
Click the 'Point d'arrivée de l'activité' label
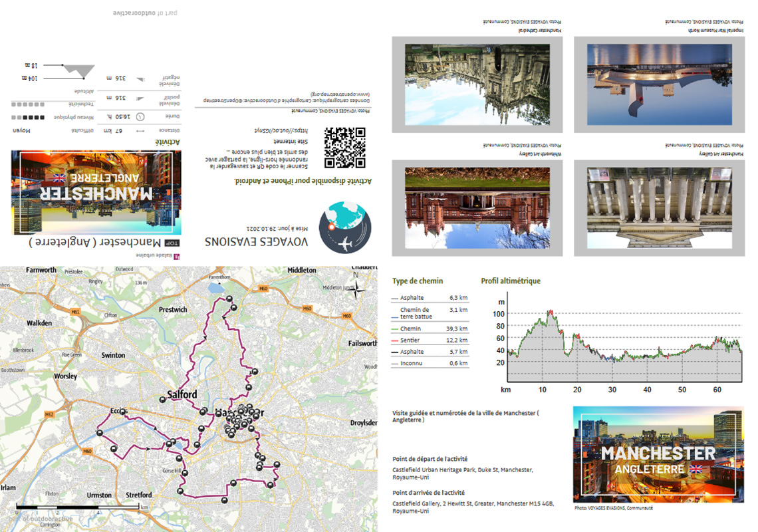tap(428, 493)
